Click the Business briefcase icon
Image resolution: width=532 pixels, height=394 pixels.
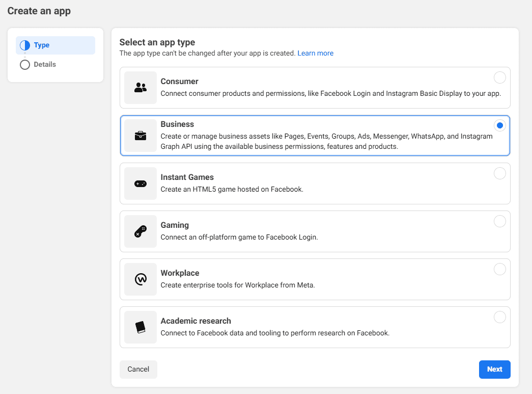pyautogui.click(x=141, y=136)
